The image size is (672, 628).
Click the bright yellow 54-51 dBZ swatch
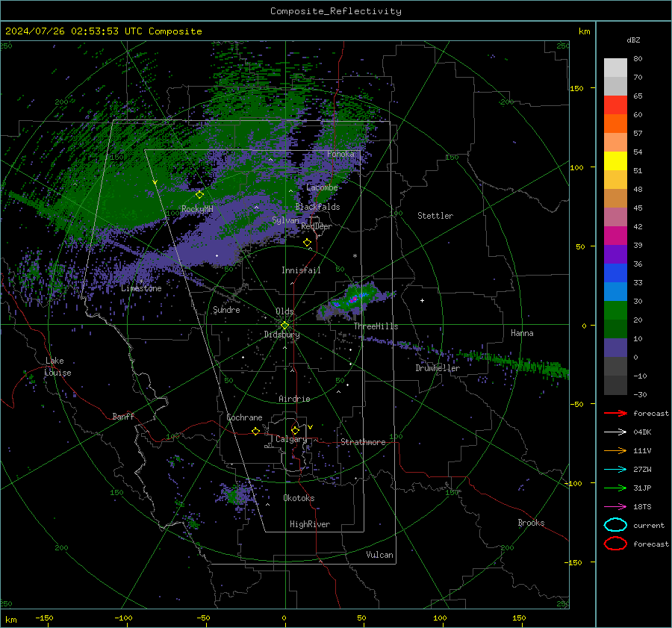coord(615,161)
